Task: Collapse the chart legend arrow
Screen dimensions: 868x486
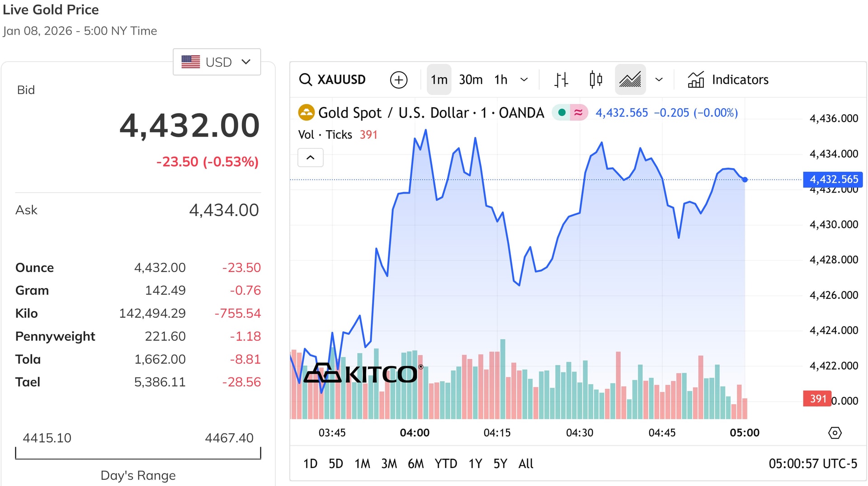Action: tap(310, 158)
